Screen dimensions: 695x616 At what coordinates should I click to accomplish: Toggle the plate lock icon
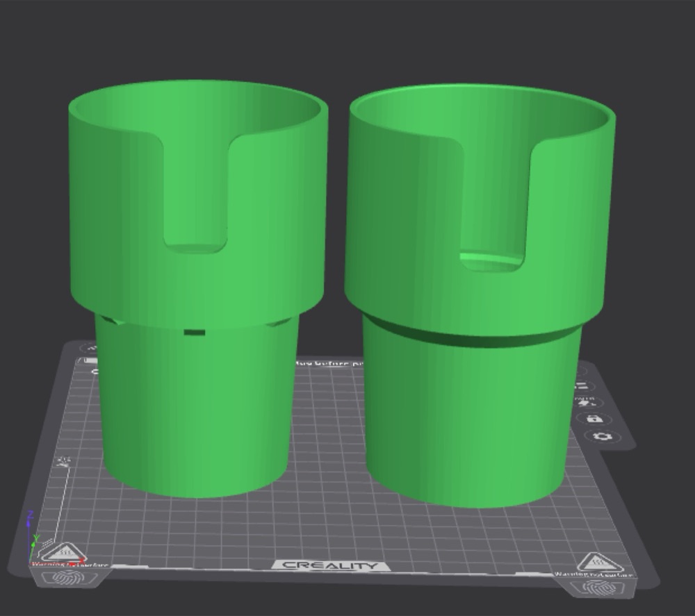pyautogui.click(x=594, y=419)
